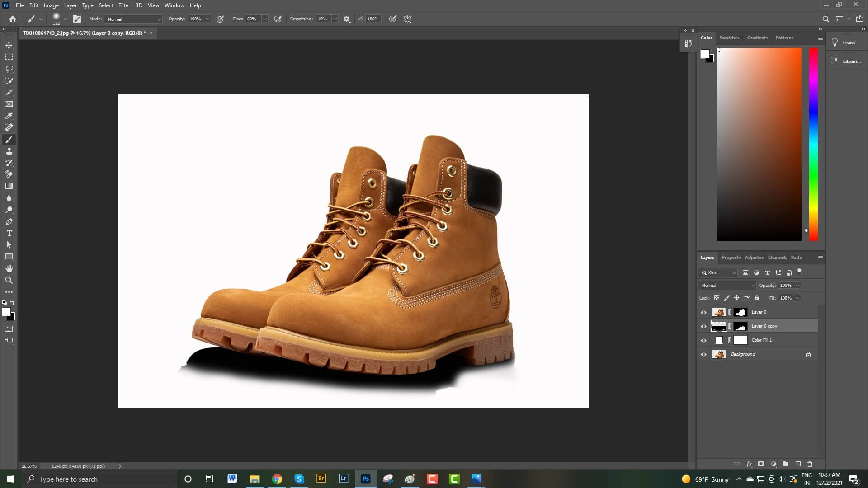Select the Lasso tool
Image resolution: width=868 pixels, height=488 pixels.
click(x=9, y=69)
